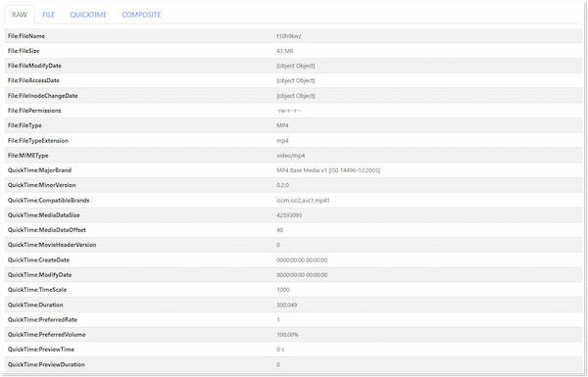Click the MP4 Base Media v1 value
Screen dimensions: 588x377
(x=328, y=170)
